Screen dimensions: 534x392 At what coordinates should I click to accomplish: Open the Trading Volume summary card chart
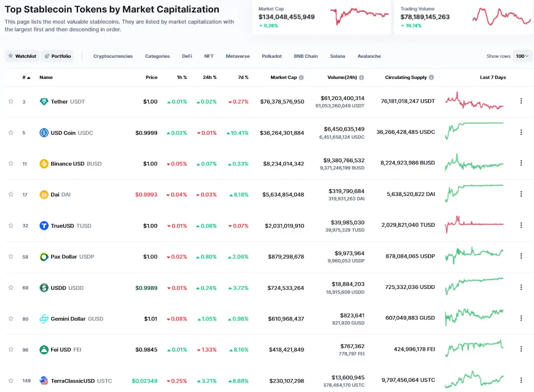(502, 16)
